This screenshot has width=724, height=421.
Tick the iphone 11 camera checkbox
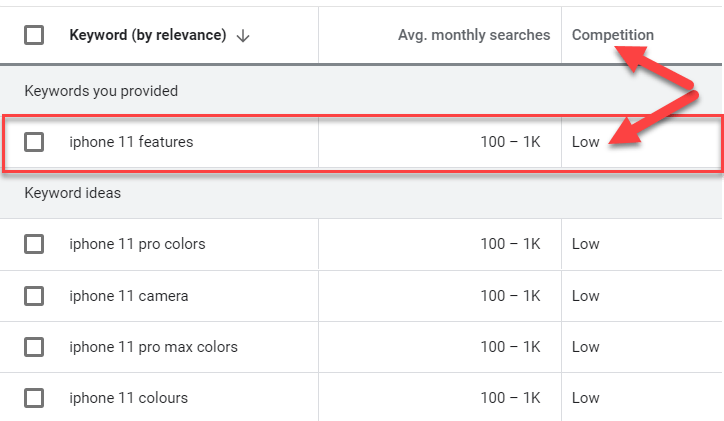[x=34, y=296]
